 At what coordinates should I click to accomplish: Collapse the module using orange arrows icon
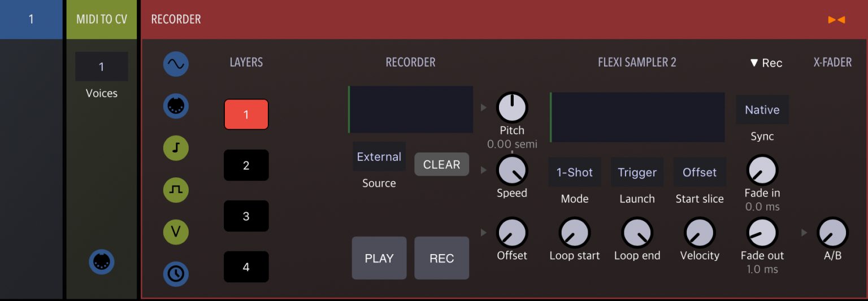click(836, 20)
